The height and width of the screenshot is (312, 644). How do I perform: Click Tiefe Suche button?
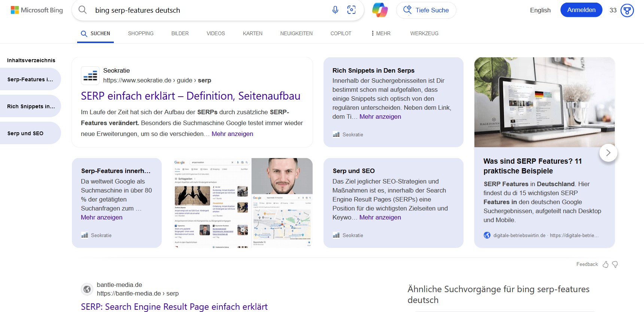pos(426,10)
